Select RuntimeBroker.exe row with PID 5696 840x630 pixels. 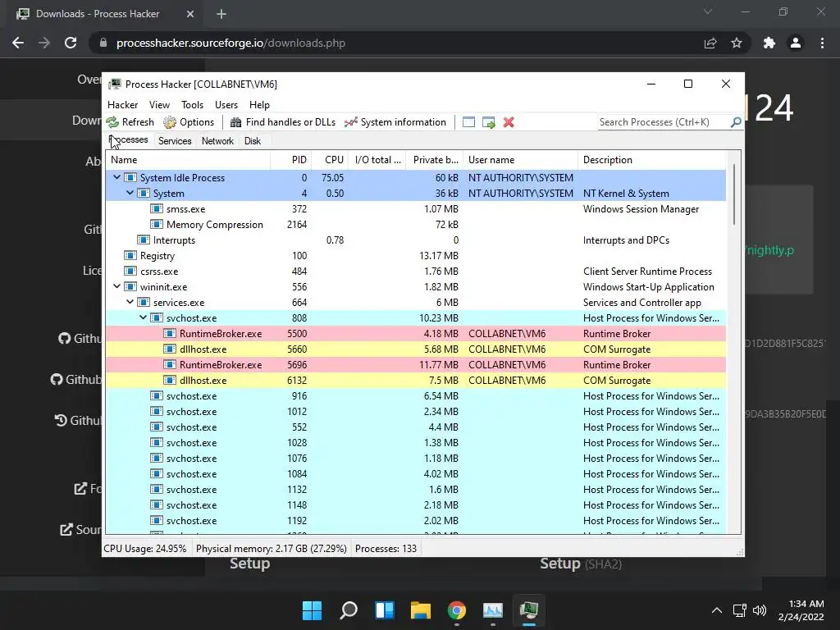click(x=416, y=365)
